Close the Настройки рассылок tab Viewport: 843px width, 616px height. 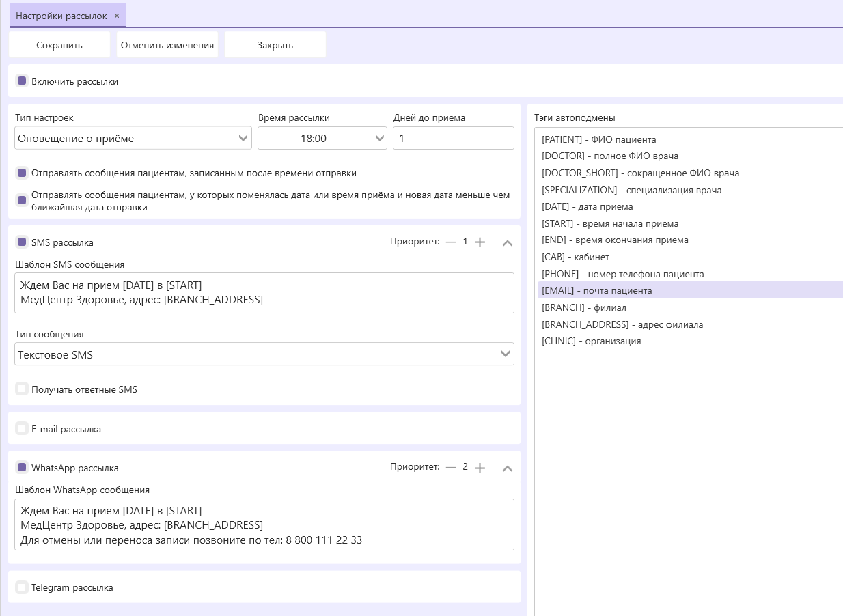point(117,16)
